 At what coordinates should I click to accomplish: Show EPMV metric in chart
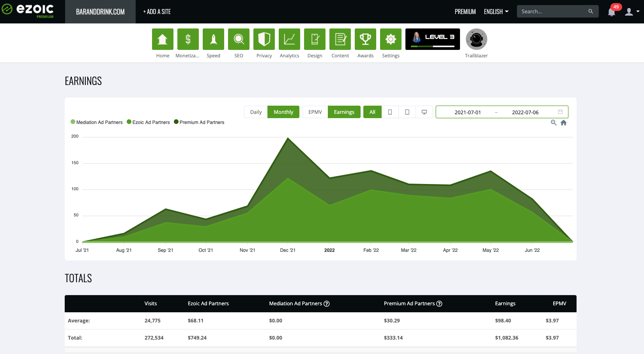(315, 112)
